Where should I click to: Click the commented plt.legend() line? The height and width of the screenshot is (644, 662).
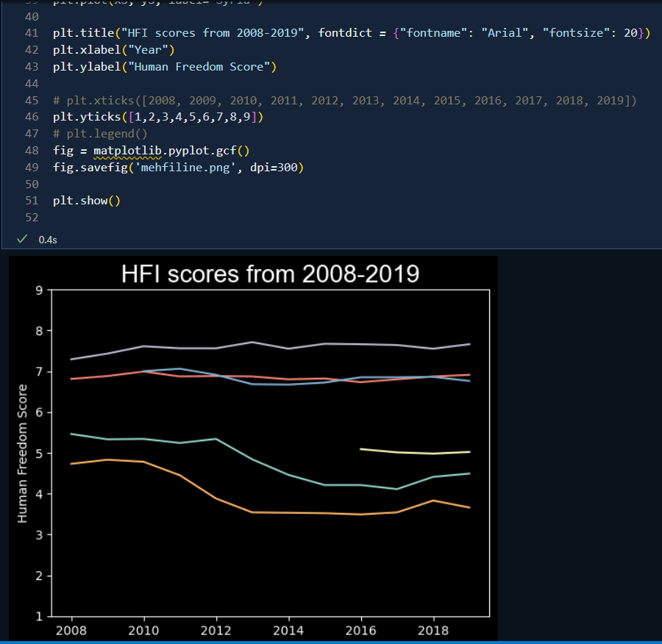coord(100,134)
